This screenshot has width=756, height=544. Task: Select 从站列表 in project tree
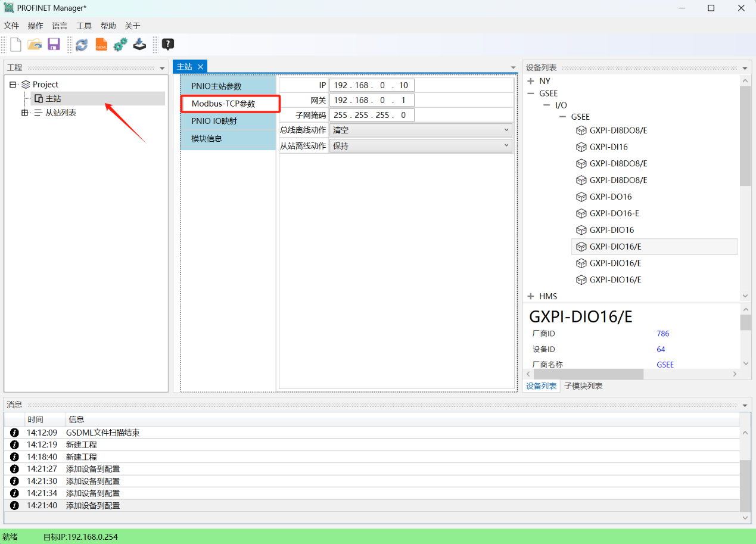61,113
